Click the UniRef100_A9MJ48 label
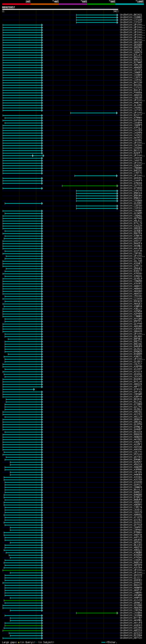Screen dimensions: 146x644 click(x=131, y=65)
